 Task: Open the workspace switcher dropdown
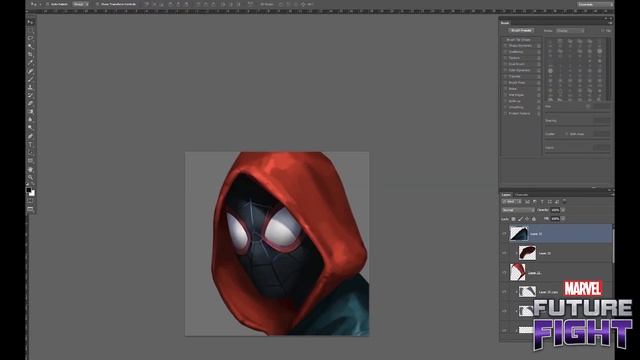tap(595, 4)
